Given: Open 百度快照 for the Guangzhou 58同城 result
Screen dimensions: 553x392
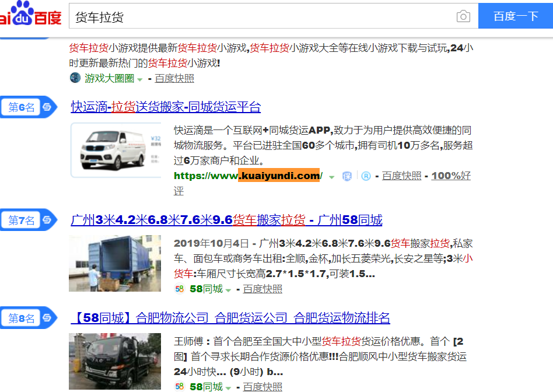Looking at the screenshot, I should 262,289.
